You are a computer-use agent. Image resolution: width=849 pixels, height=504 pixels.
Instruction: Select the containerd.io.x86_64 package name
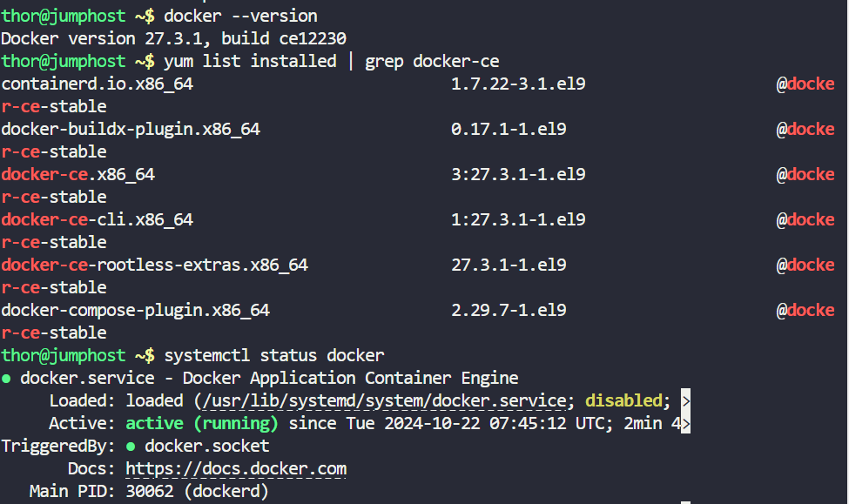(x=98, y=84)
